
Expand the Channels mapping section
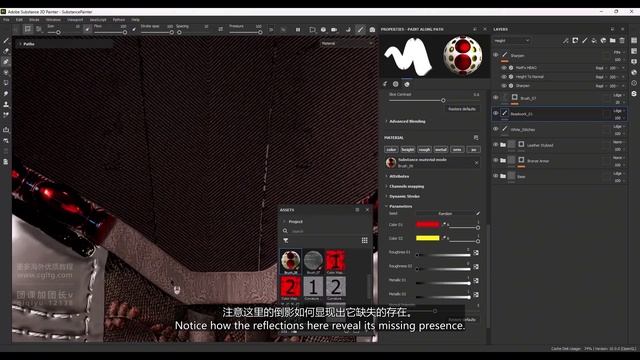[x=404, y=187]
